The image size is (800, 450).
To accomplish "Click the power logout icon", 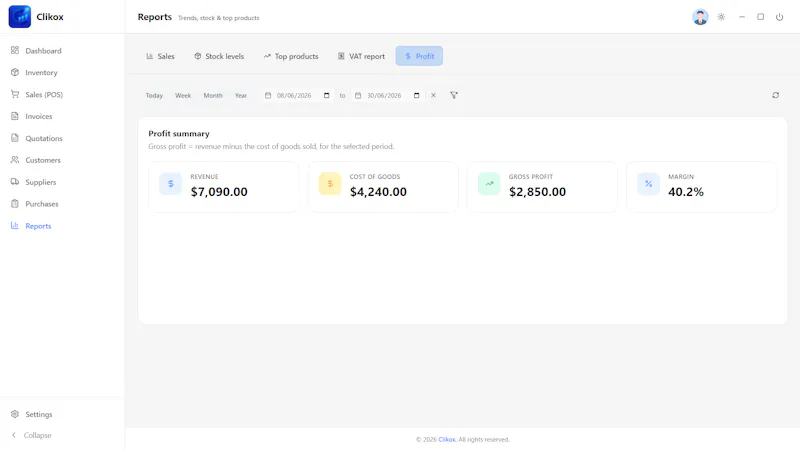I will [779, 17].
